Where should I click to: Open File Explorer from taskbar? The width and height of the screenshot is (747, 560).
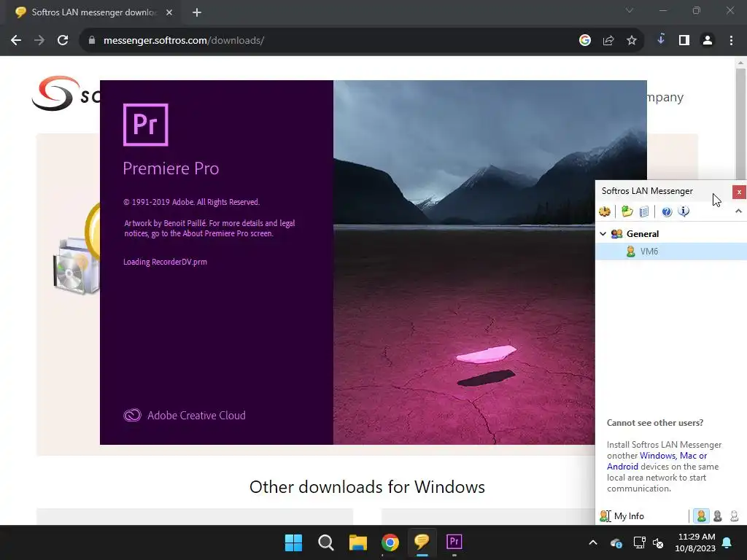tap(357, 542)
